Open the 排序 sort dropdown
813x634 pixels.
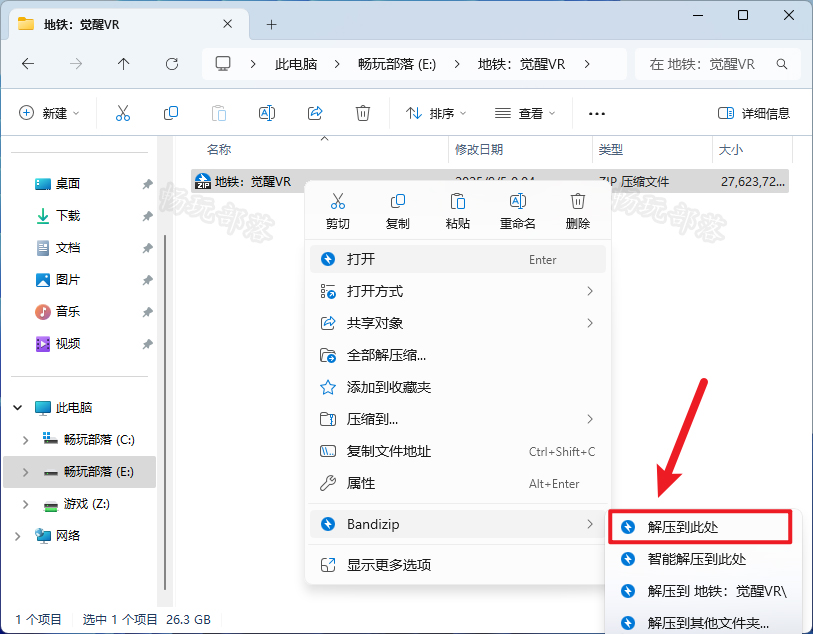point(436,113)
